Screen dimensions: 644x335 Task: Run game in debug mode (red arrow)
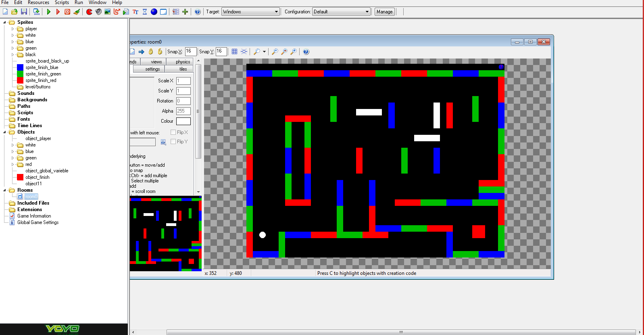[58, 12]
